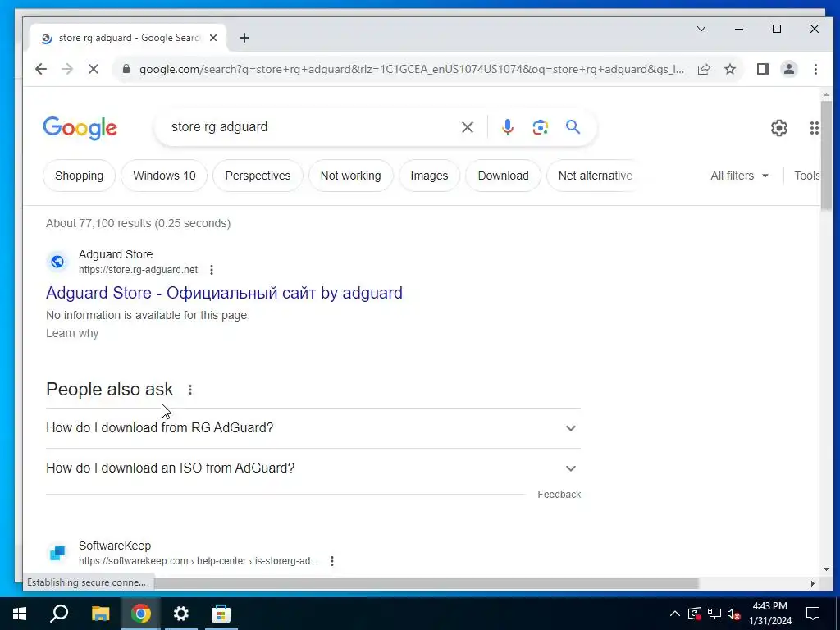Open the network tray icon
The width and height of the screenshot is (840, 630).
pos(714,614)
